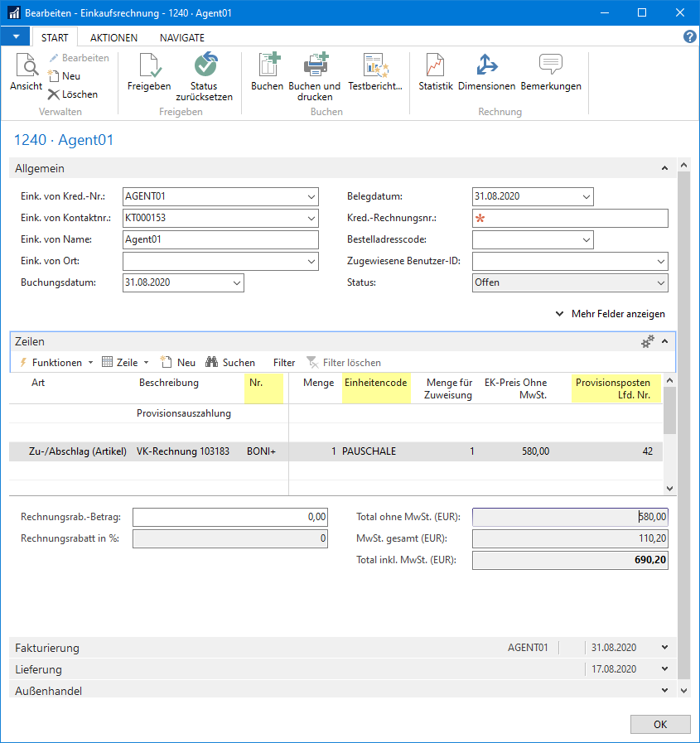Open the Testbericht report icon
Screen dimensions: 700x743
[375, 66]
